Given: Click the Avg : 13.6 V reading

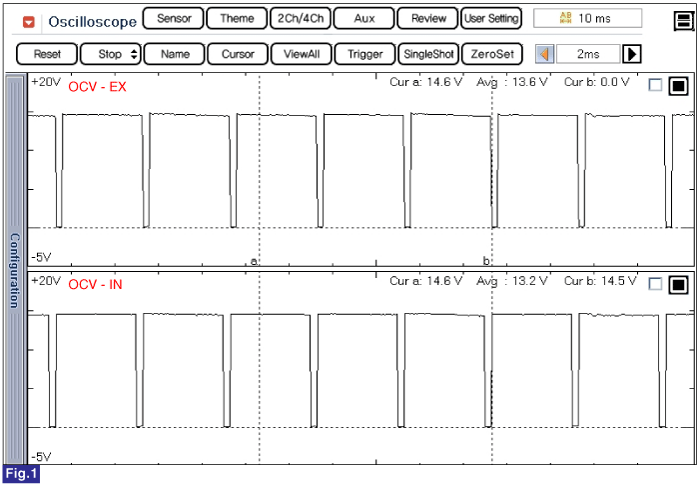Looking at the screenshot, I should (x=512, y=82).
